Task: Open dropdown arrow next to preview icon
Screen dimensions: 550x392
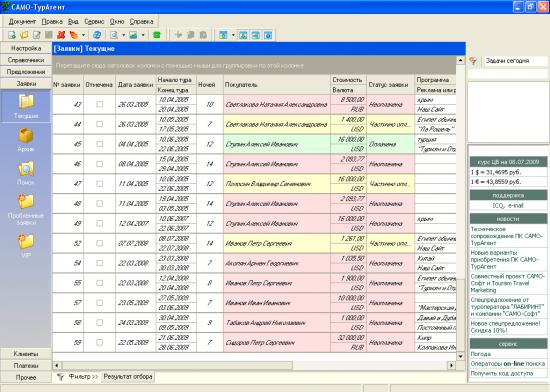Action: tap(123, 35)
